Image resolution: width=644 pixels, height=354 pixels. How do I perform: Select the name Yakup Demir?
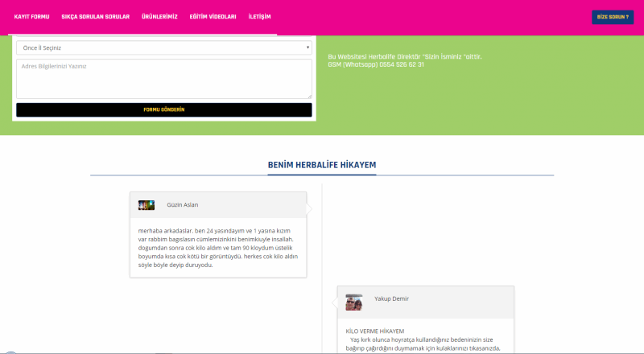coord(391,298)
